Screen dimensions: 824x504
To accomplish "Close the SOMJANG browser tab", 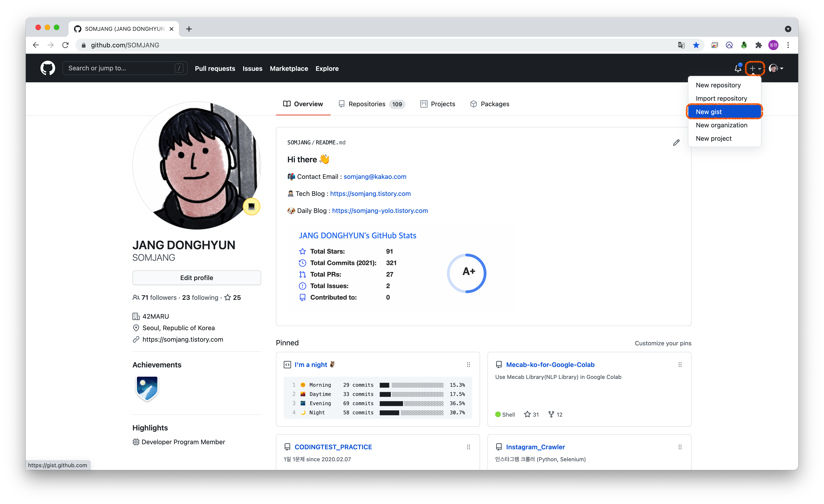I will coord(172,29).
